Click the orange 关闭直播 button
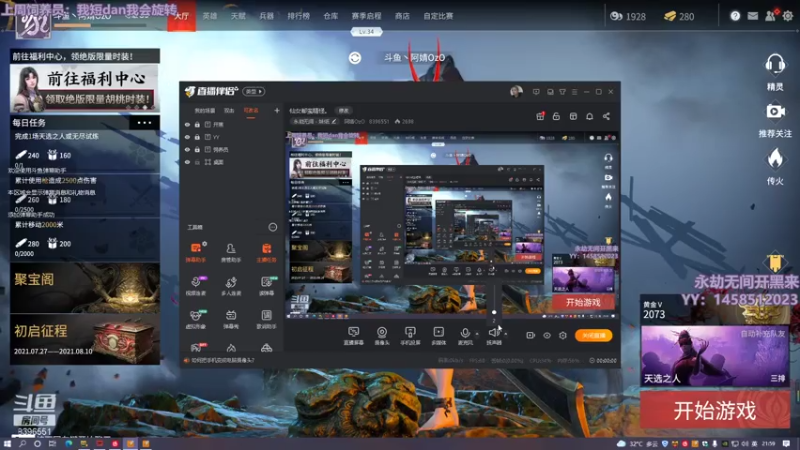The height and width of the screenshot is (450, 800). coord(593,335)
